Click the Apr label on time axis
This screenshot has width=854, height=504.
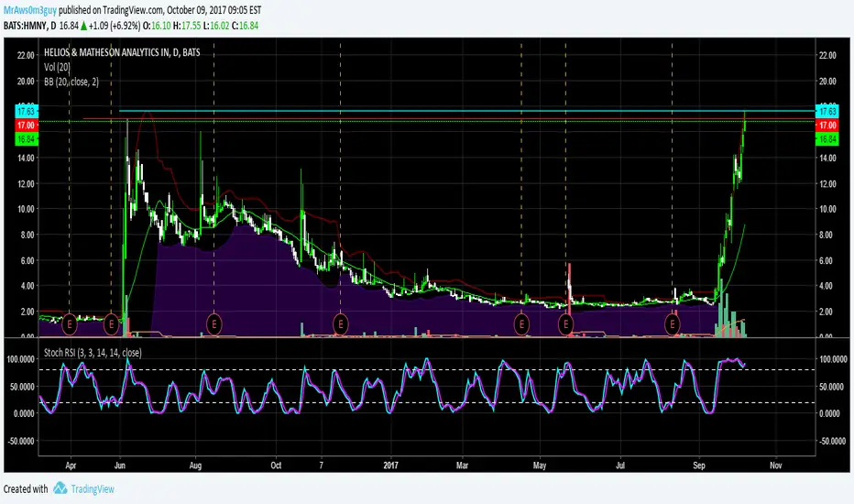pyautogui.click(x=71, y=466)
